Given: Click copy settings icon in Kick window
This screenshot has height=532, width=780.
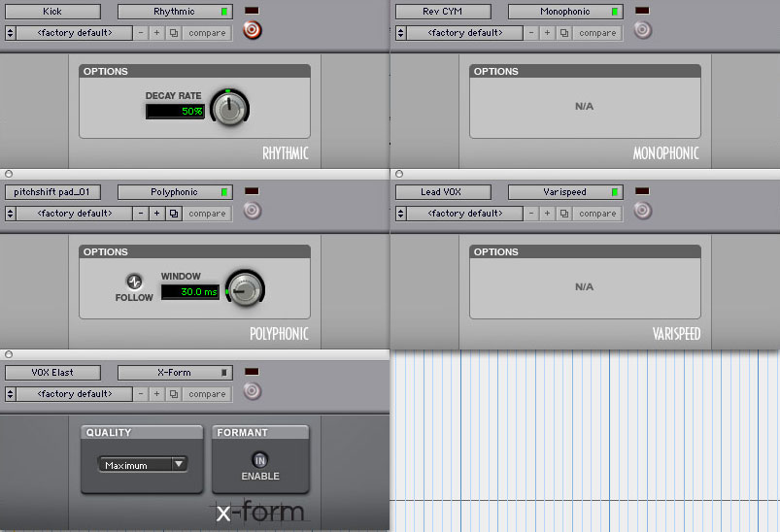Looking at the screenshot, I should click(174, 33).
